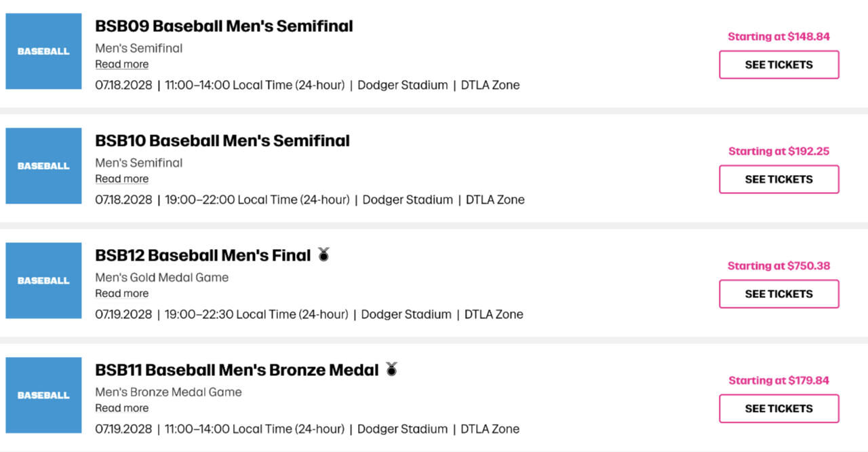
Task: Open the BSB12 Baseball Men's Final title
Action: [x=203, y=256]
